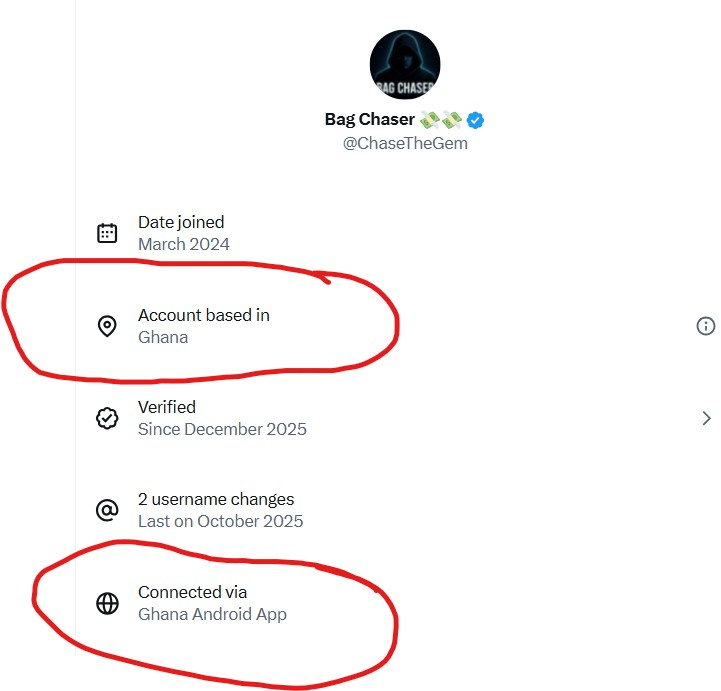Click the Ghana location text
Screen dimensions: 721x691
click(x=163, y=337)
